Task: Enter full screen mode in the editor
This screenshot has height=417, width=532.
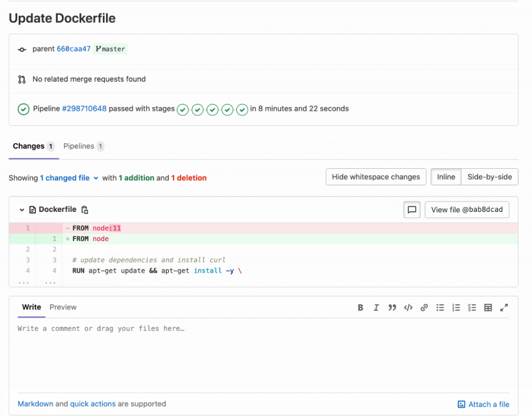Action: pyautogui.click(x=504, y=307)
